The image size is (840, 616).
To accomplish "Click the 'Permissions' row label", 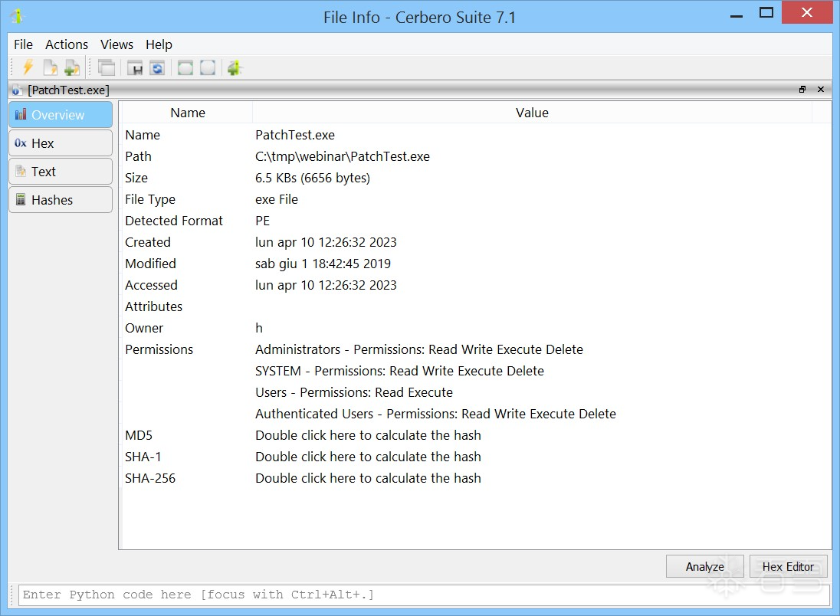I will [159, 349].
